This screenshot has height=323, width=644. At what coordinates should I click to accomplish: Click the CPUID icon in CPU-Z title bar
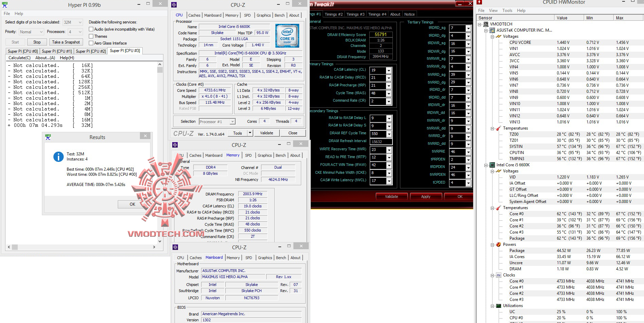[x=174, y=5]
